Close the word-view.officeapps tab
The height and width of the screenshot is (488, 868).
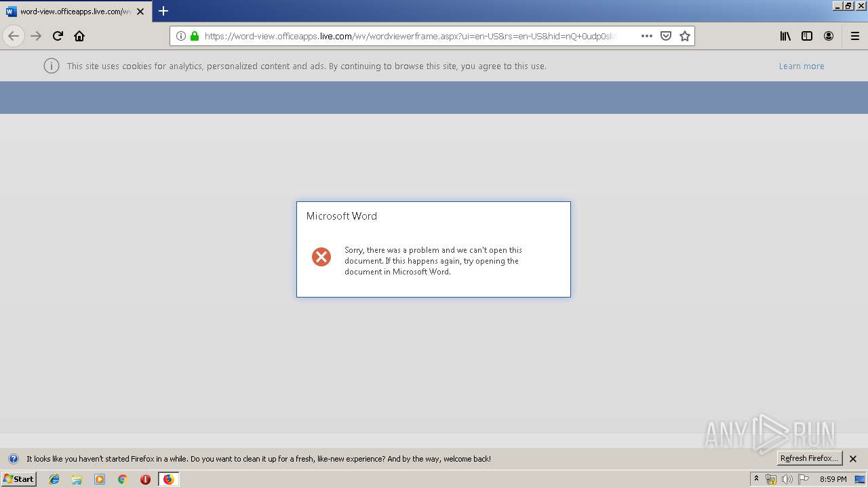click(x=140, y=12)
